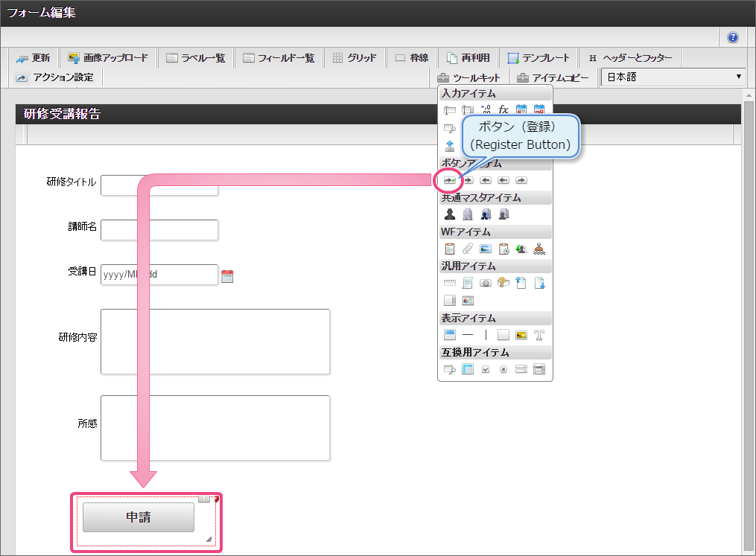This screenshot has height=556, width=756.
Task: Select the clipboard WF item icon
Action: point(450,249)
